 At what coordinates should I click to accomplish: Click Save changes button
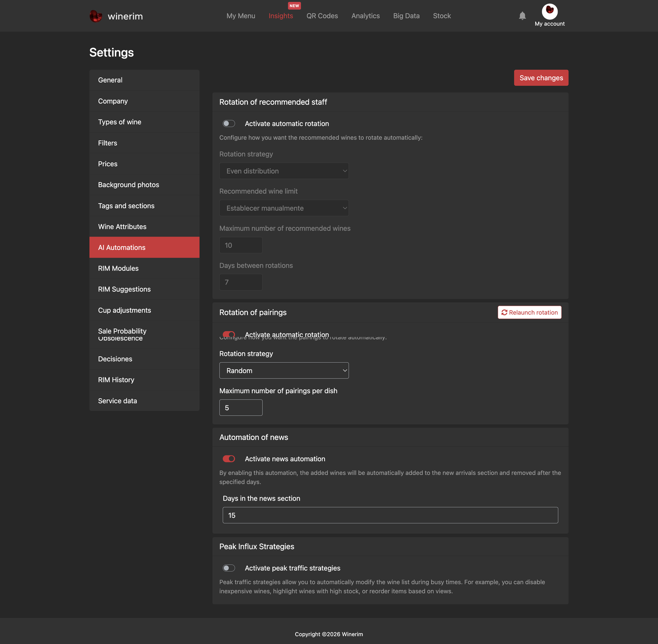541,78
